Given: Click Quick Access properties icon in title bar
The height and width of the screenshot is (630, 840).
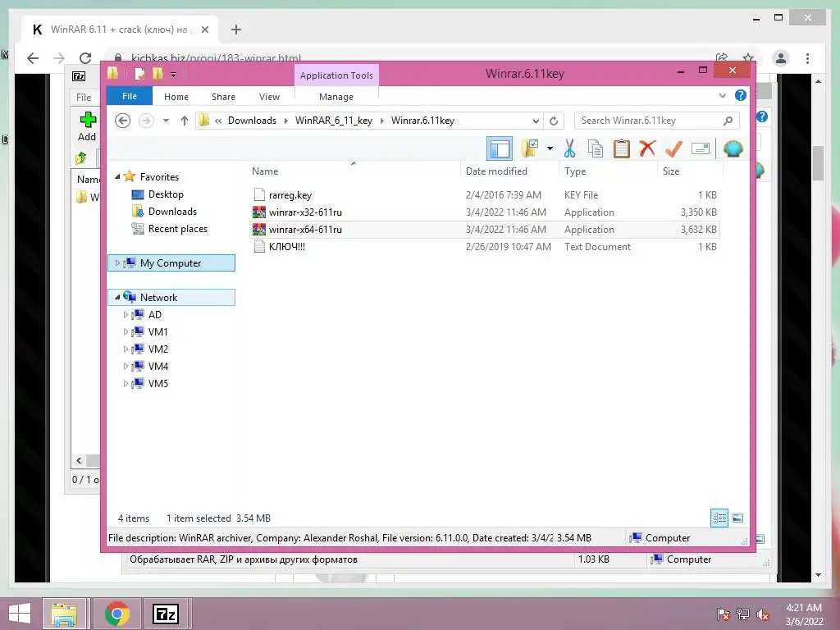Looking at the screenshot, I should tap(139, 73).
